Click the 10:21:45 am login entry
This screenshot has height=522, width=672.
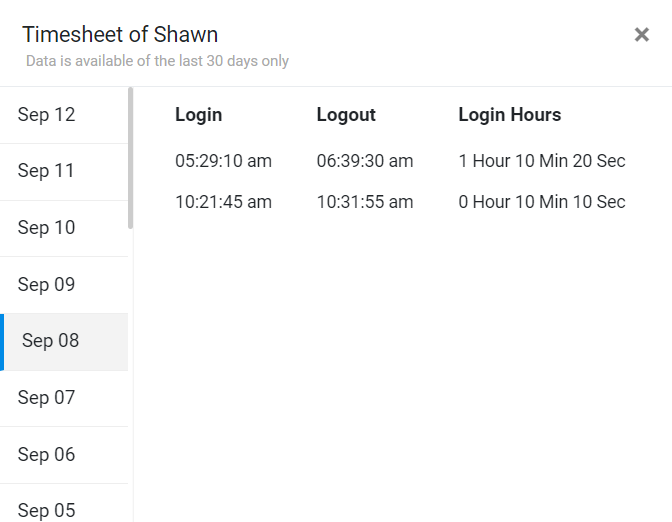(223, 202)
